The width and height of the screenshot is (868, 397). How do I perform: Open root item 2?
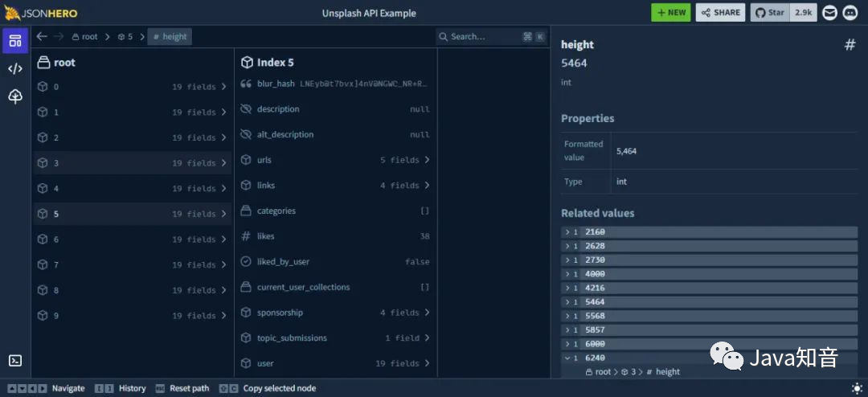click(x=132, y=137)
